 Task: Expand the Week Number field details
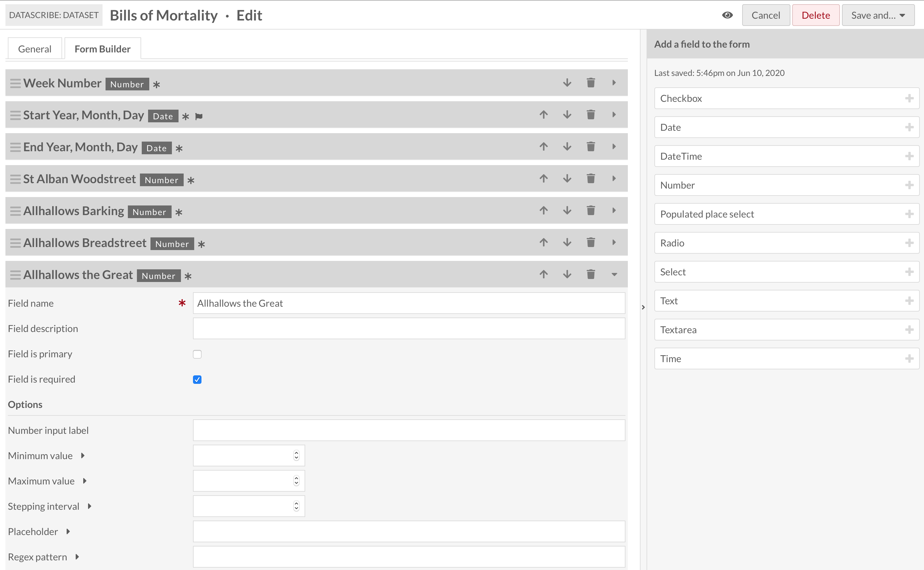point(614,83)
